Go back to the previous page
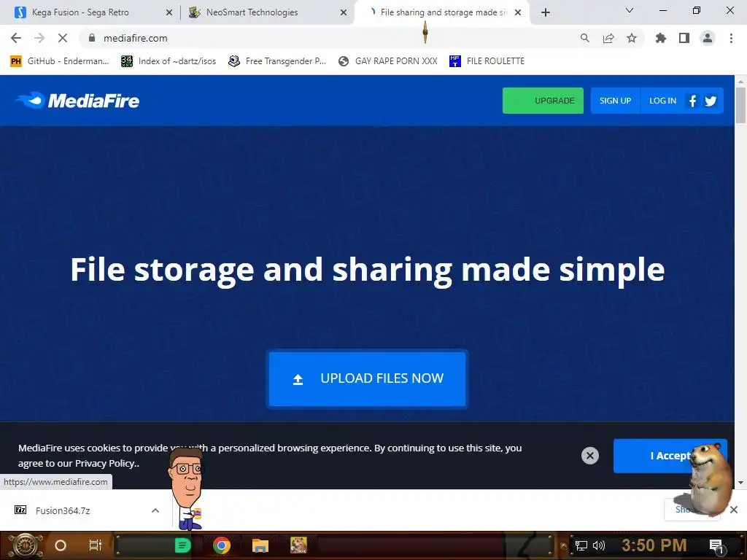Viewport: 747px width, 560px height. point(16,38)
